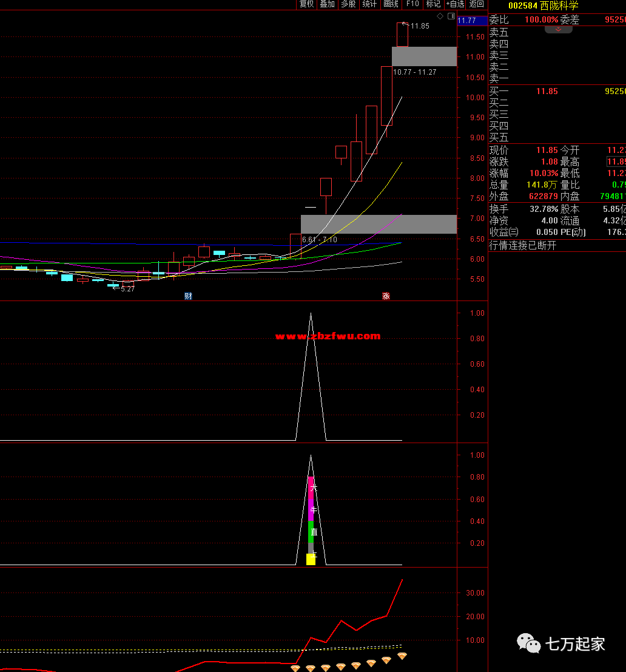Image resolution: width=626 pixels, height=672 pixels.
Task: Click the 财 financial marker icon
Action: click(189, 296)
